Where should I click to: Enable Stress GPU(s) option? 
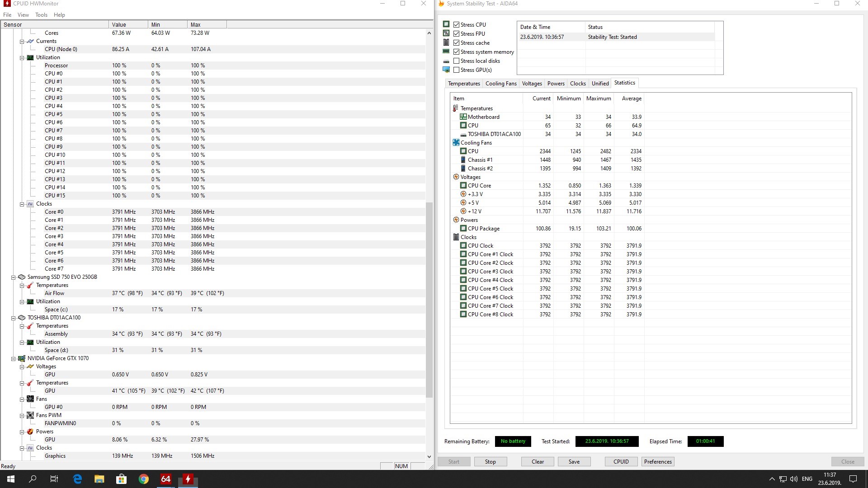(x=457, y=70)
